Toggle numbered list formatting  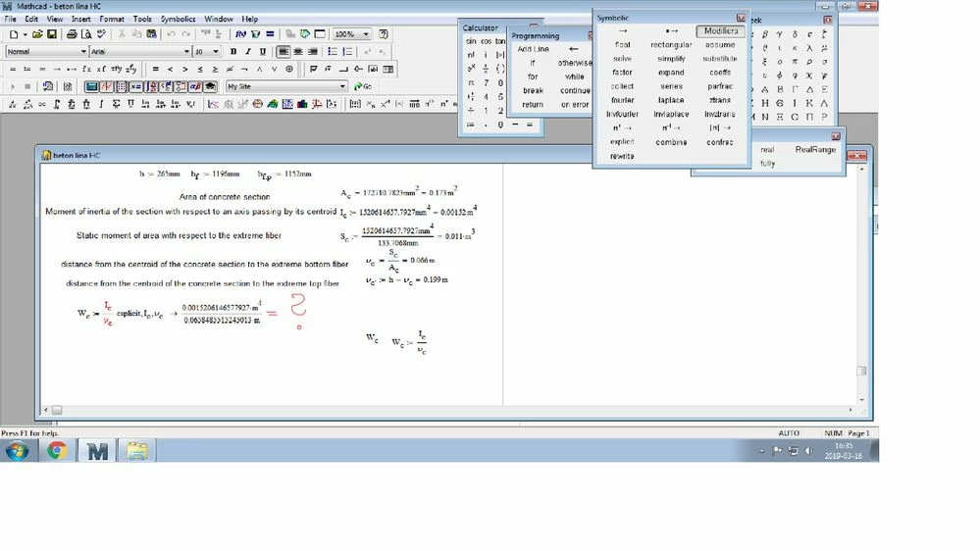pyautogui.click(x=347, y=51)
